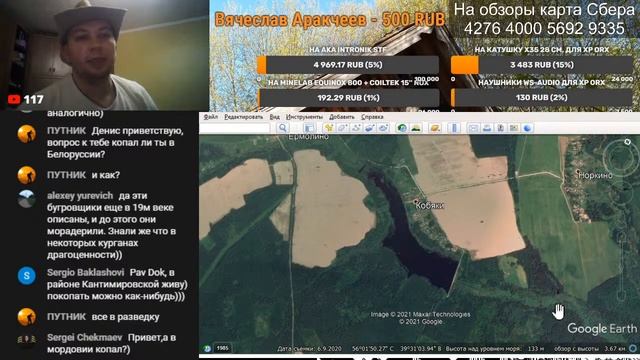Click the search magnifier icon in Google Earth
This screenshot has height=360, width=640.
coord(282,128)
